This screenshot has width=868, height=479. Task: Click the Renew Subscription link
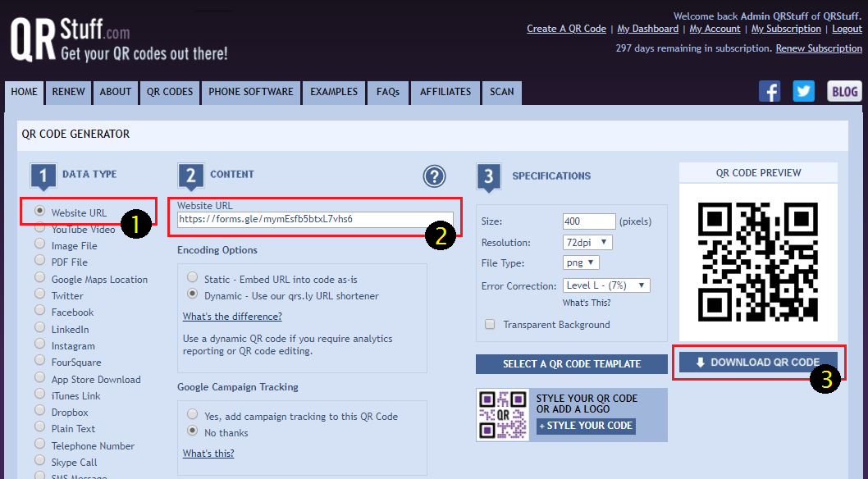point(819,48)
